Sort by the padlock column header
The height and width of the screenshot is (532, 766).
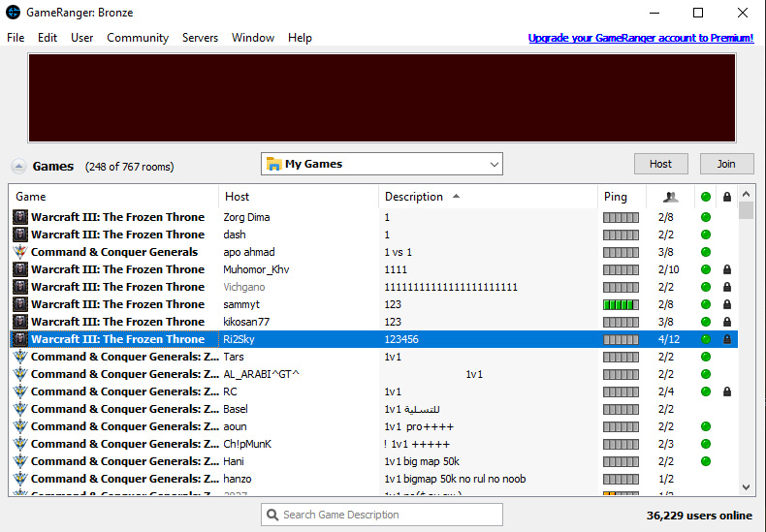tap(727, 197)
